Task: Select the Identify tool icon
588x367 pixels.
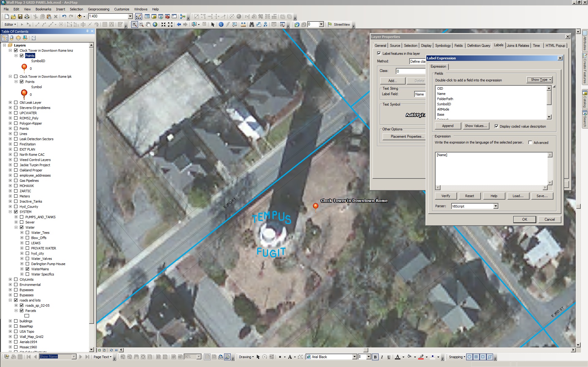Action: [221, 24]
